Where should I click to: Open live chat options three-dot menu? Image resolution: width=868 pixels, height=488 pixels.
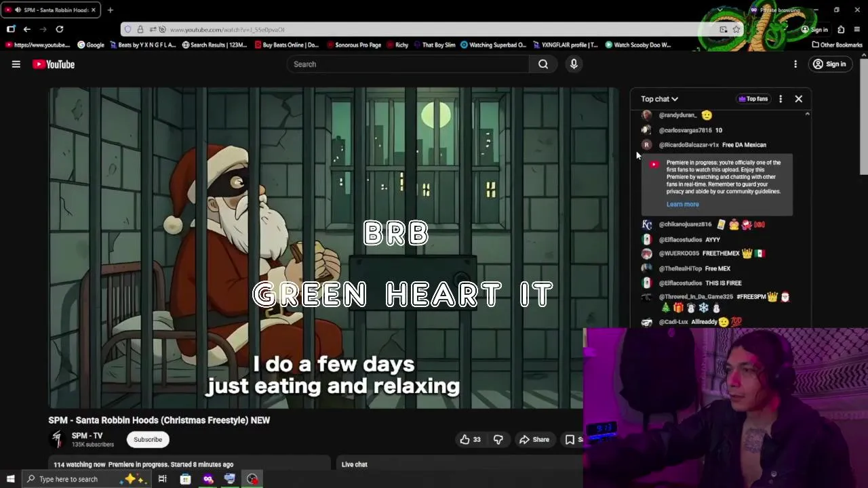click(781, 99)
